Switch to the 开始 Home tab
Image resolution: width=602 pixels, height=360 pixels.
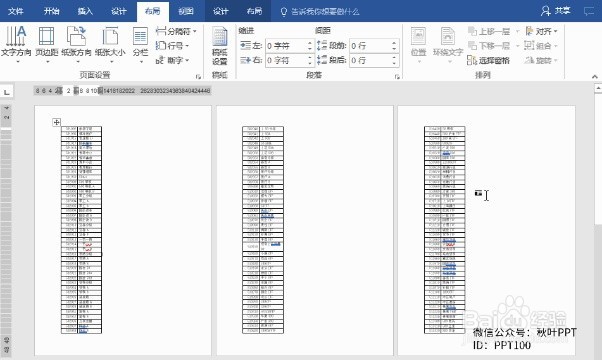point(51,11)
